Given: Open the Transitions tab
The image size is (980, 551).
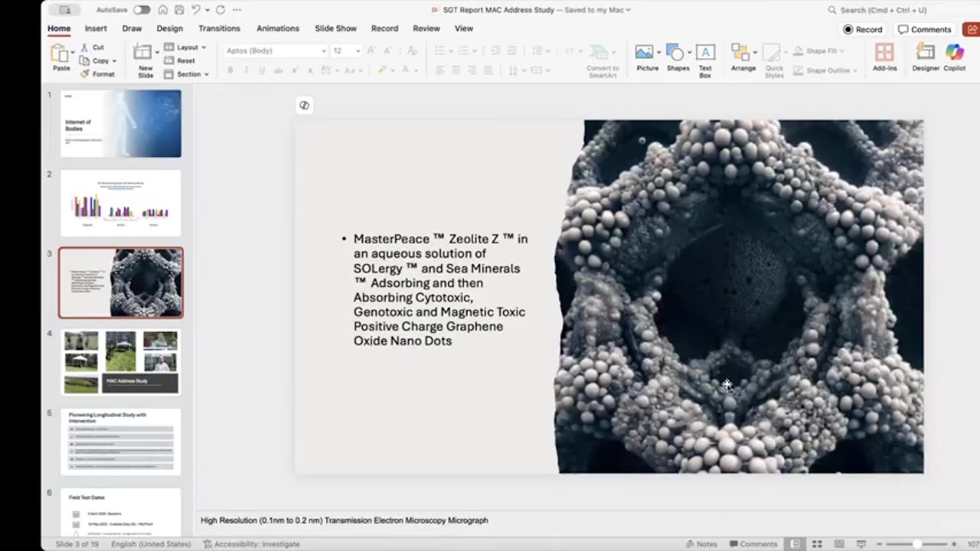Looking at the screenshot, I should coord(219,28).
